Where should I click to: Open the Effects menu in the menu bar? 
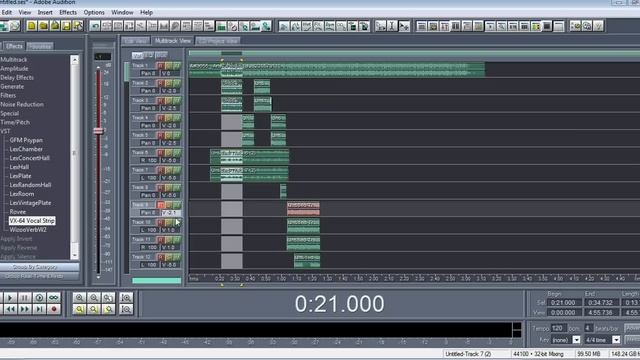(68, 13)
